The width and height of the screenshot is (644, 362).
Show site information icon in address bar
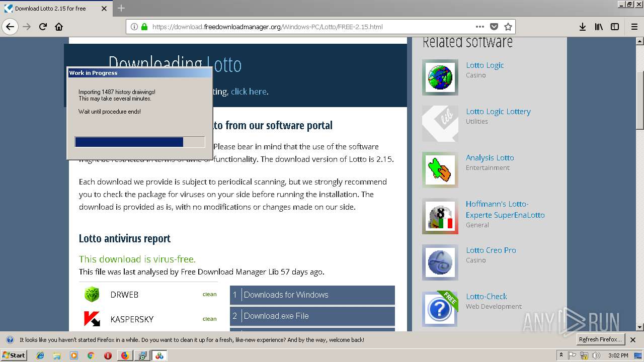click(x=134, y=27)
